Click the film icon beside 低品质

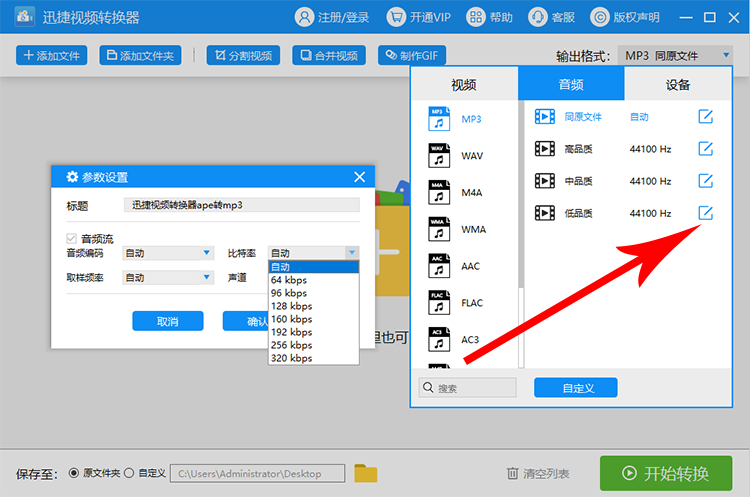[545, 213]
